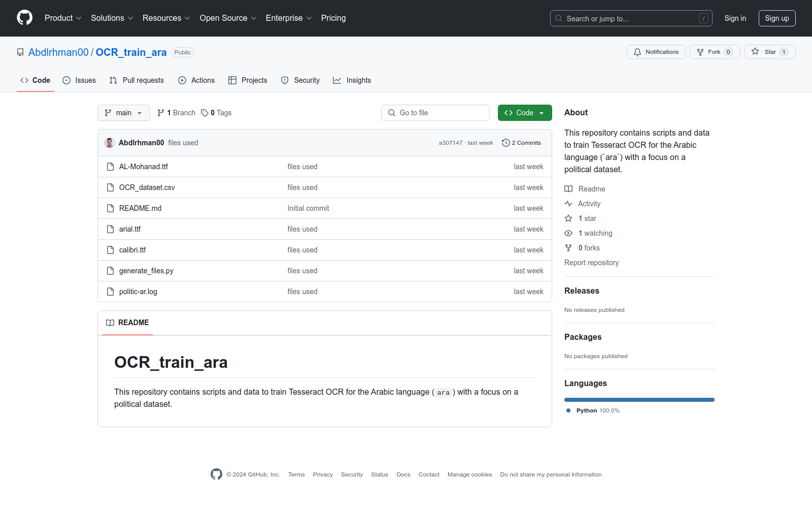The height and width of the screenshot is (508, 812).
Task: Click the Python 100.0% language link
Action: [x=593, y=410]
